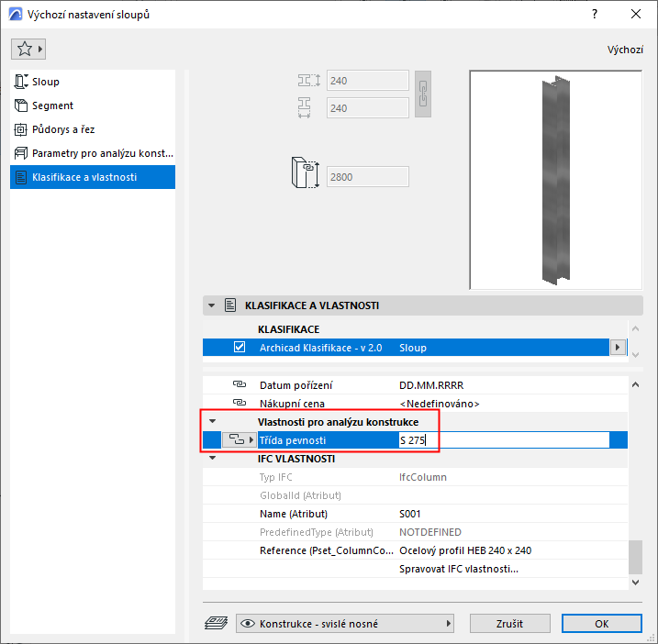Click the 2800 column height field
The width and height of the screenshot is (658, 644).
click(368, 177)
